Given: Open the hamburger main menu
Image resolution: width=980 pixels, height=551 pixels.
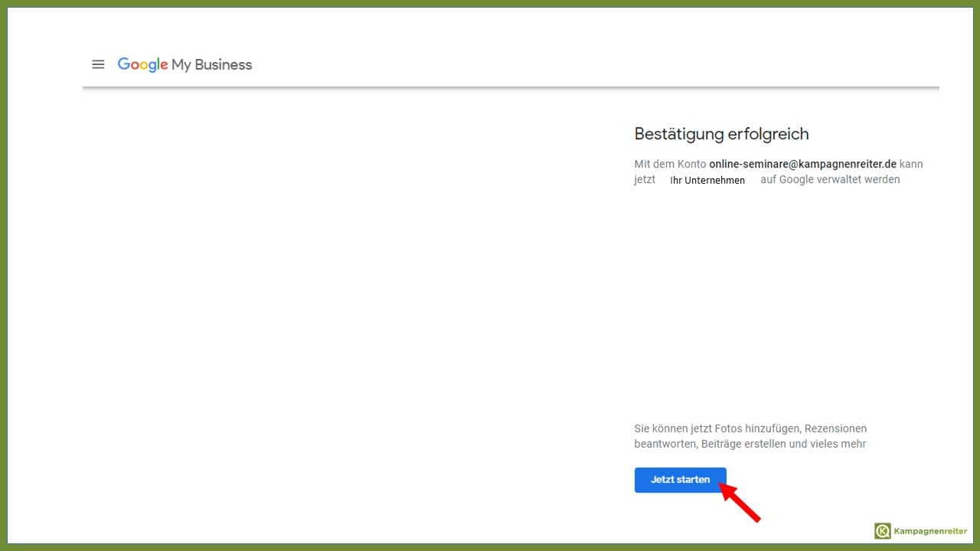Looking at the screenshot, I should 98,64.
